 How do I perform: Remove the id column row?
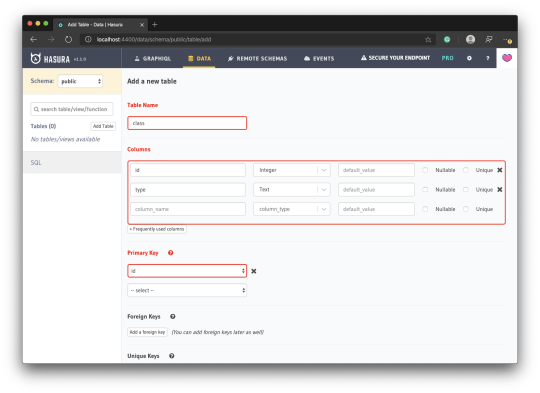500,170
